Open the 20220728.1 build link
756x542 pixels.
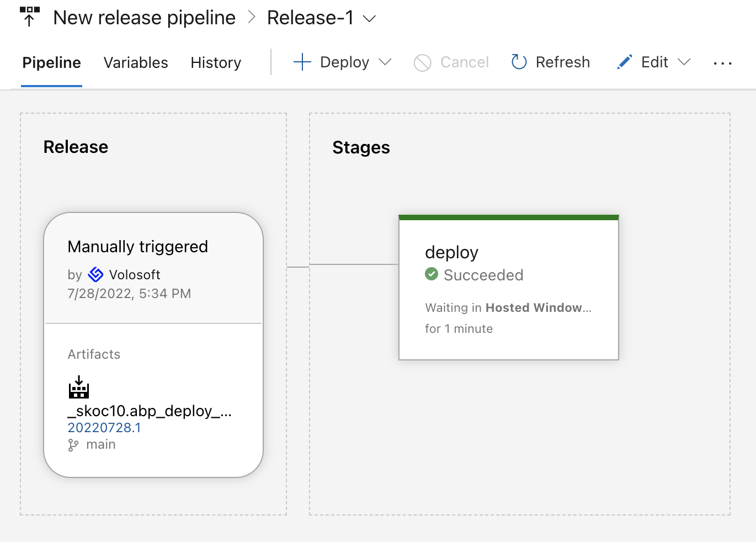point(104,427)
